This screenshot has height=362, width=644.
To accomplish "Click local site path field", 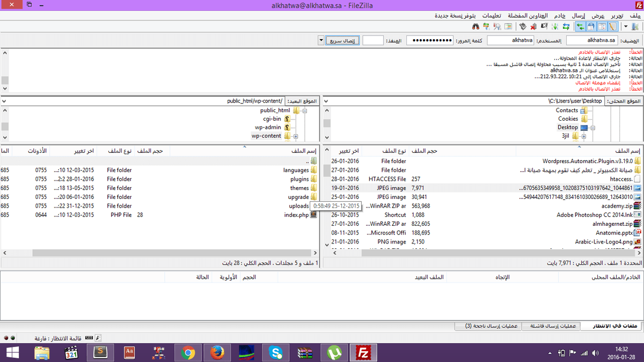I will click(x=464, y=101).
